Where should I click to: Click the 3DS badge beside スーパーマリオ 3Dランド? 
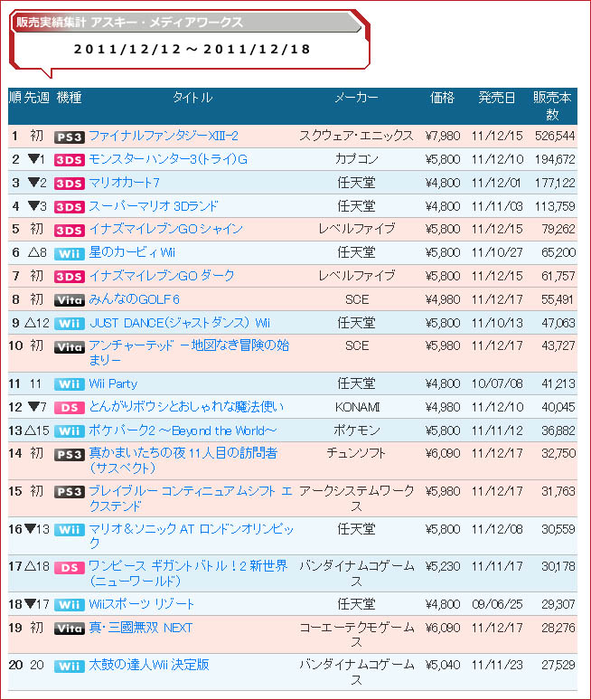[x=70, y=207]
